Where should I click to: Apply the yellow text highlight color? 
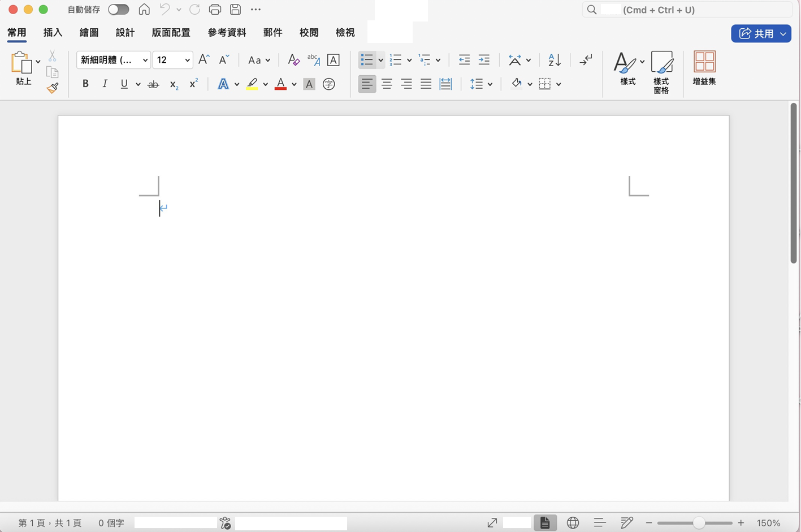coord(252,84)
